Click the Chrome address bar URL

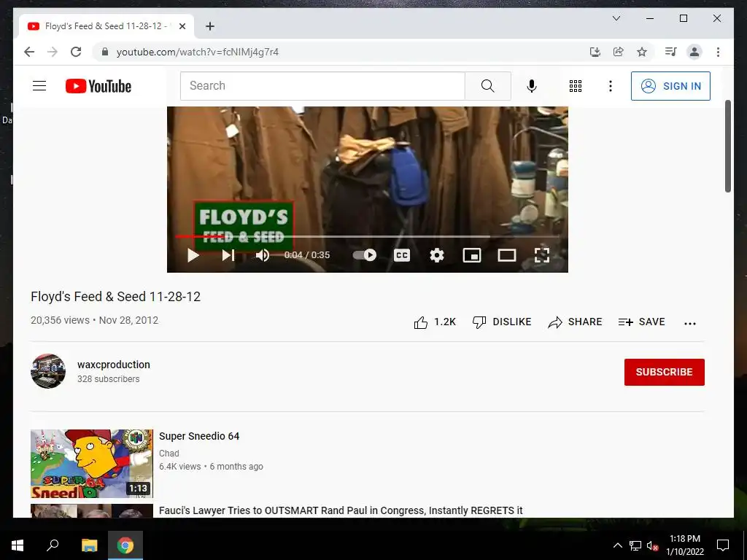click(x=197, y=52)
